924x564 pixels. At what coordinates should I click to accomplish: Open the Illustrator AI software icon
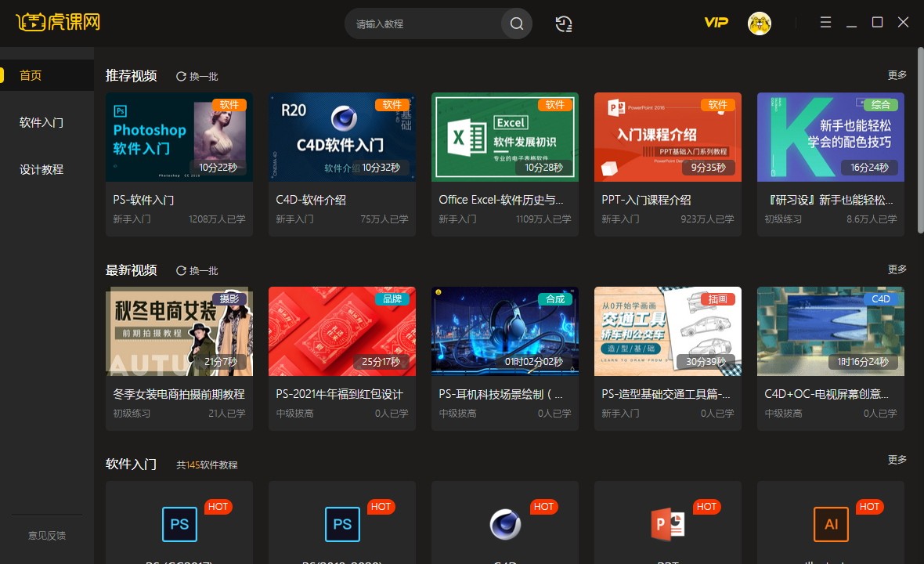(831, 524)
